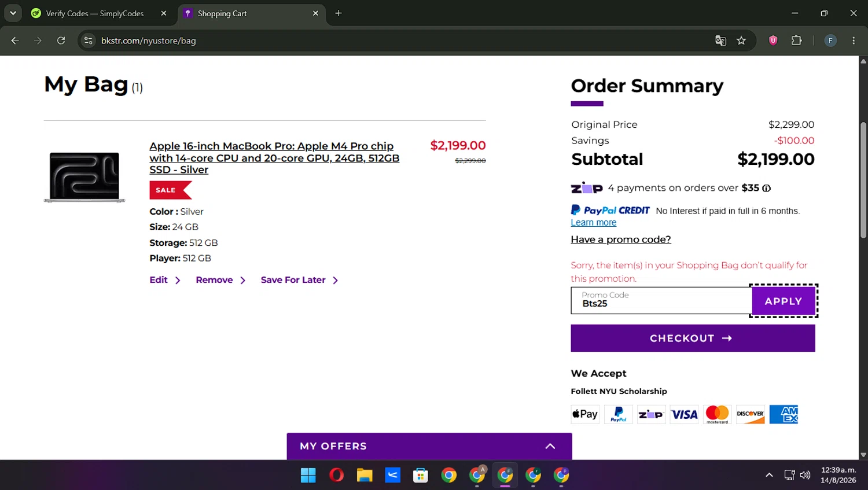Open the network tray icon
This screenshot has height=490, width=868.
click(789, 476)
